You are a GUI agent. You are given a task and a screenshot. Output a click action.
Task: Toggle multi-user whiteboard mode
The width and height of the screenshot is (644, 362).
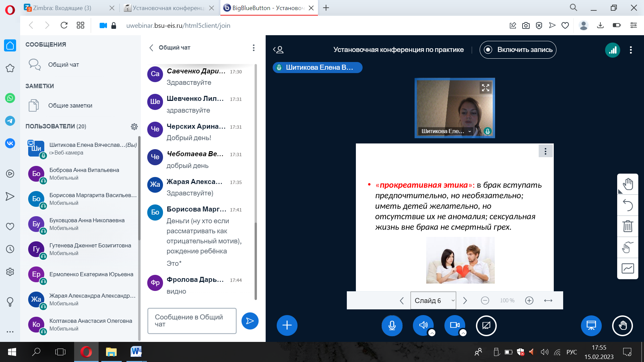[x=628, y=248]
